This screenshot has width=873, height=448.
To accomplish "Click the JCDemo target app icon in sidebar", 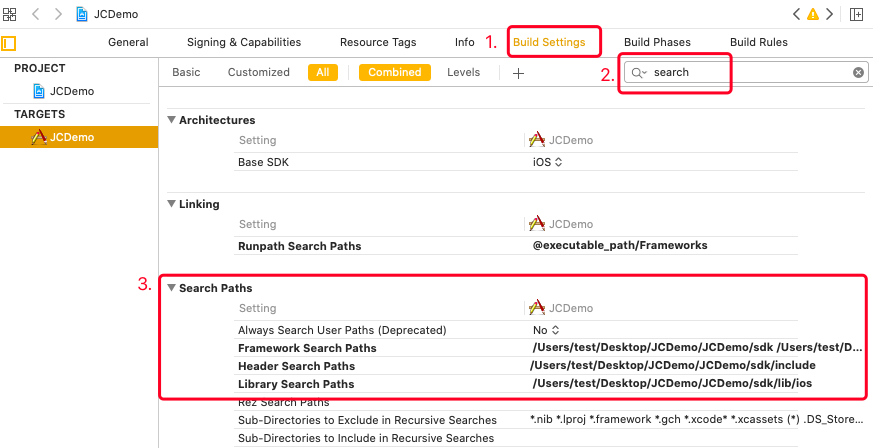I will pos(39,137).
